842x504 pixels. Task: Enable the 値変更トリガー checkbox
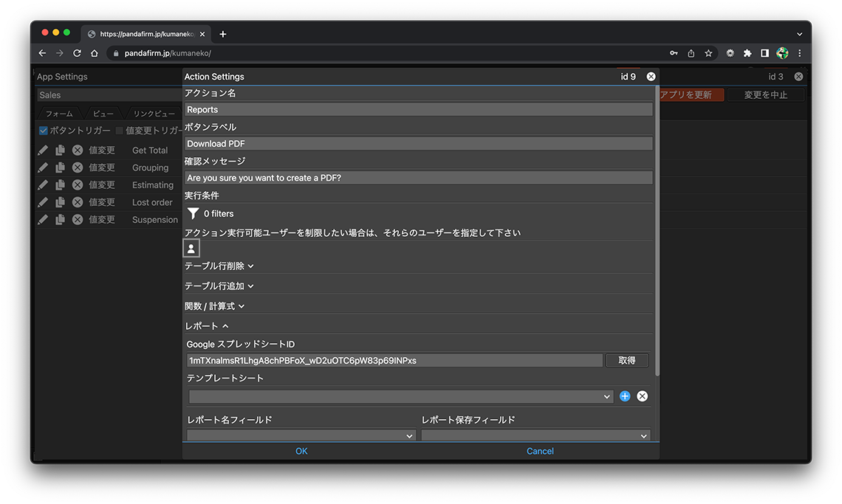tap(120, 131)
